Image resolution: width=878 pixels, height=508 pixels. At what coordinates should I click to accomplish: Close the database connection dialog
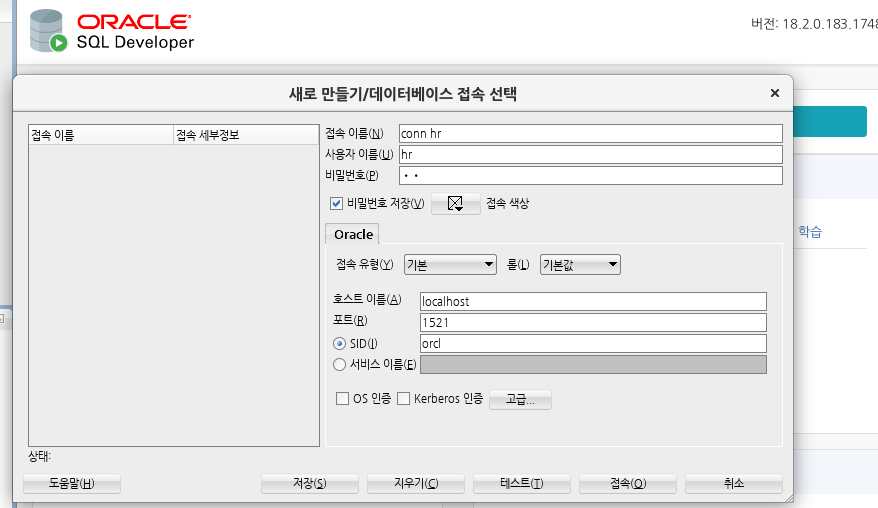(774, 93)
